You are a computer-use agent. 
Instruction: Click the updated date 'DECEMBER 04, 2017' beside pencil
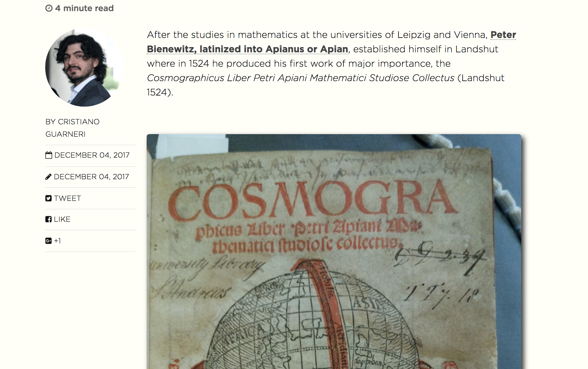(91, 177)
